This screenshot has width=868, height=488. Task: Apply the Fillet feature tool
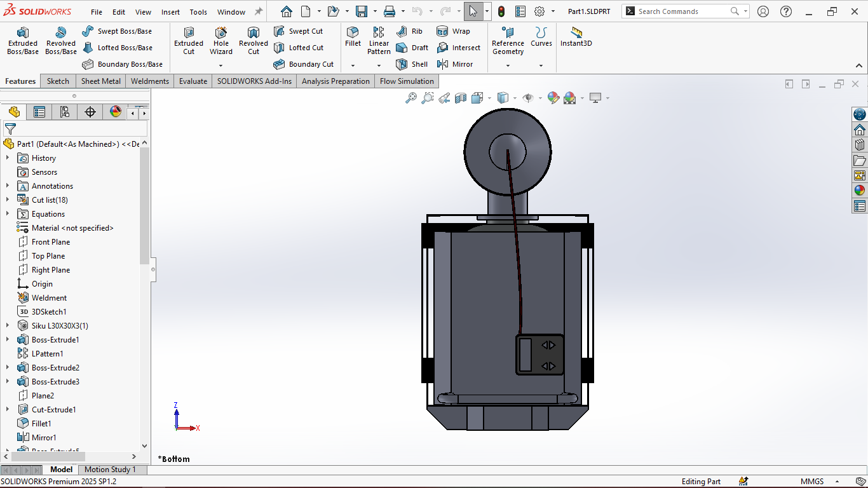tap(353, 37)
